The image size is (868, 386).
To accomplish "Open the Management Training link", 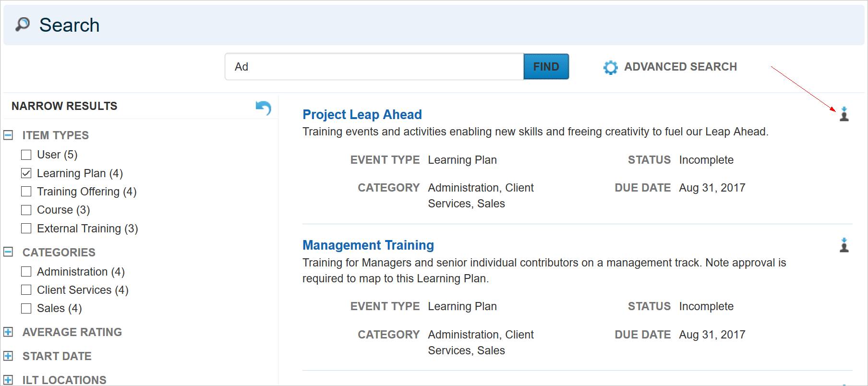I will point(368,245).
